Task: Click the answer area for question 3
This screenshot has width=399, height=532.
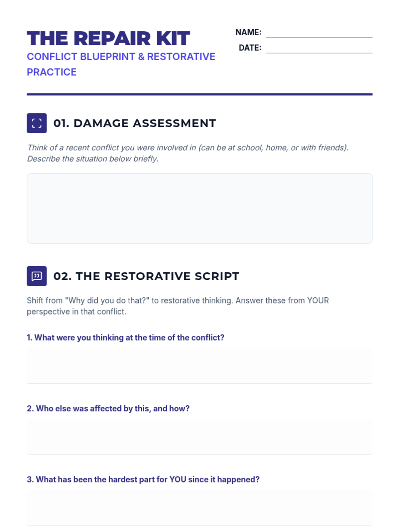Action: (199, 508)
